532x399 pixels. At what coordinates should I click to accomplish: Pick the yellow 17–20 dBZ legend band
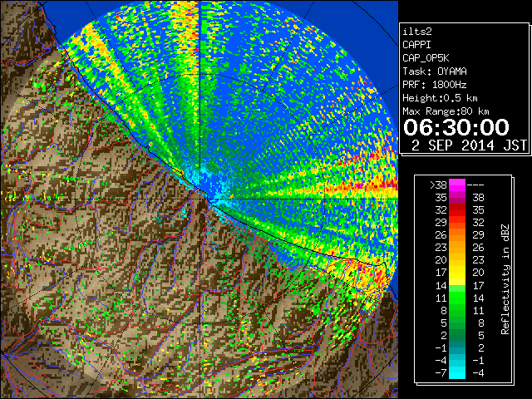click(x=457, y=273)
